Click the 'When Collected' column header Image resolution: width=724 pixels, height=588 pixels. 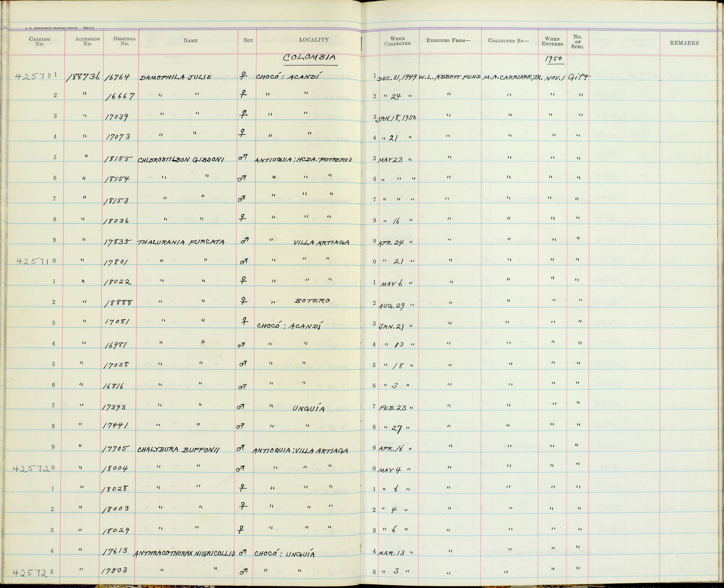coord(398,41)
